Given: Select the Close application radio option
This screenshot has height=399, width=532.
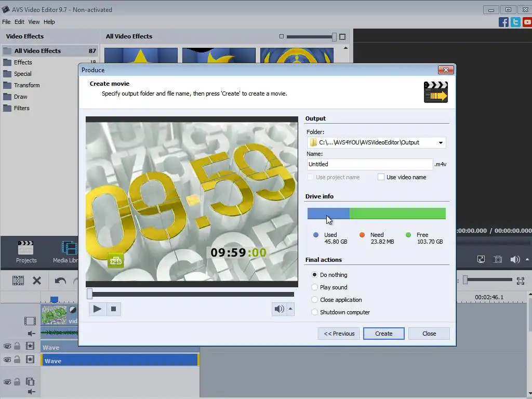Looking at the screenshot, I should tap(314, 300).
